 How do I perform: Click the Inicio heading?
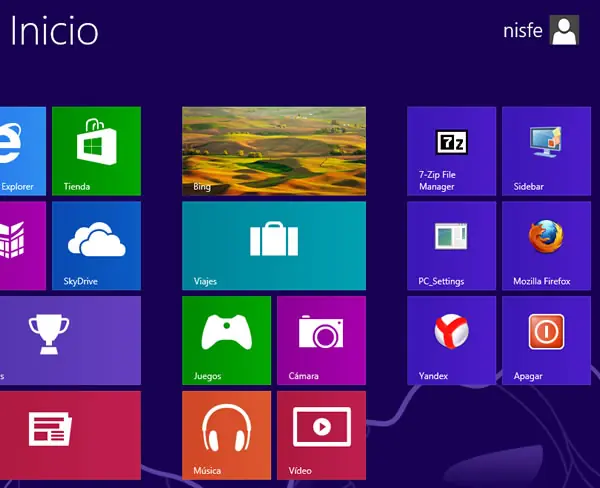pos(54,31)
